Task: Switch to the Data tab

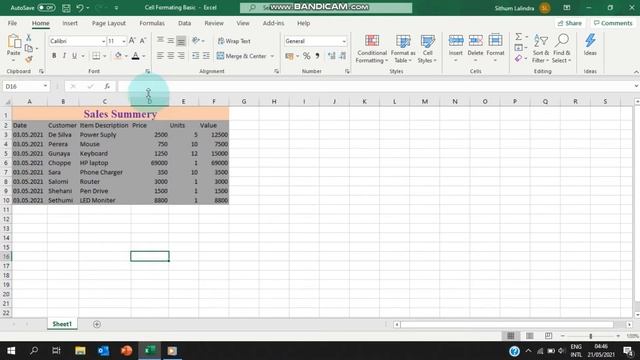Action: [184, 23]
